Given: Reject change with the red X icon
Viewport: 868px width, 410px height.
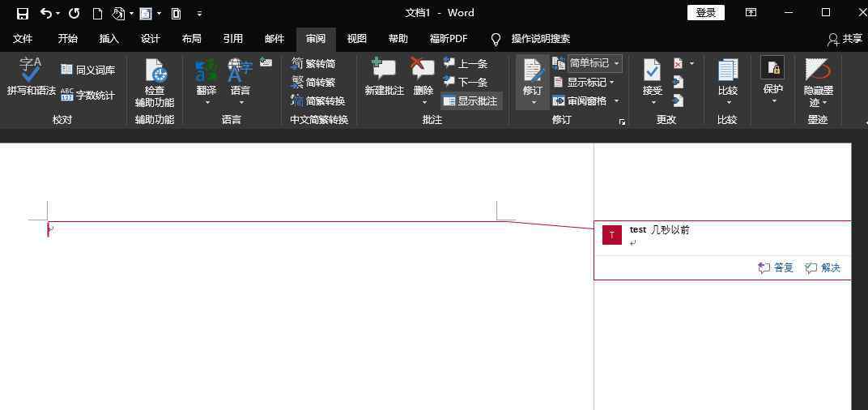Looking at the screenshot, I should (679, 63).
